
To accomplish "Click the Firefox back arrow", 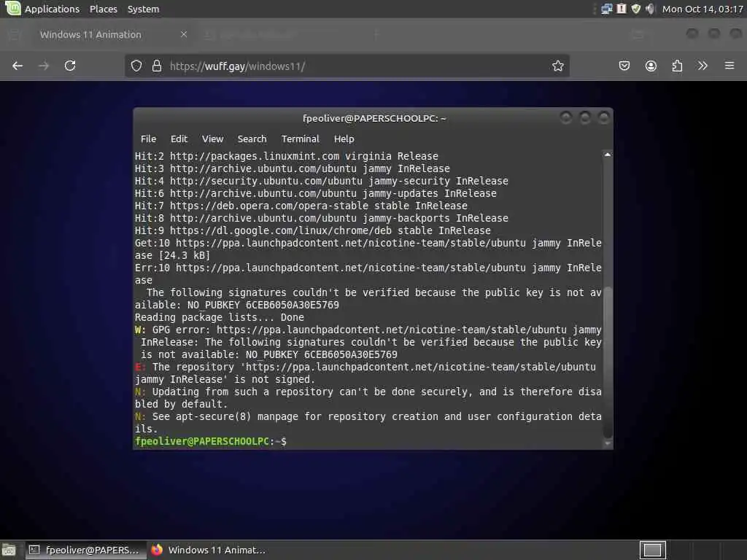I will (x=18, y=66).
